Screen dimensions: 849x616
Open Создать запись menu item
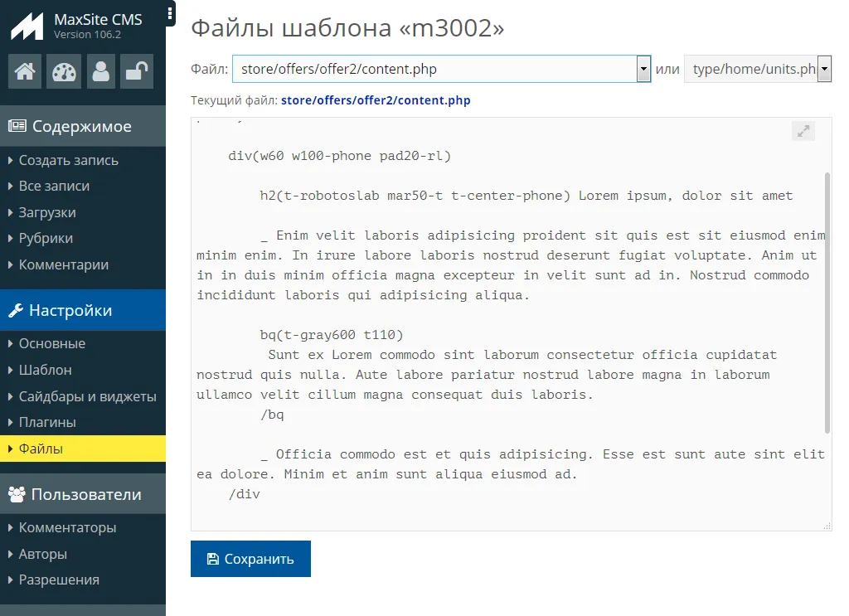coord(68,160)
